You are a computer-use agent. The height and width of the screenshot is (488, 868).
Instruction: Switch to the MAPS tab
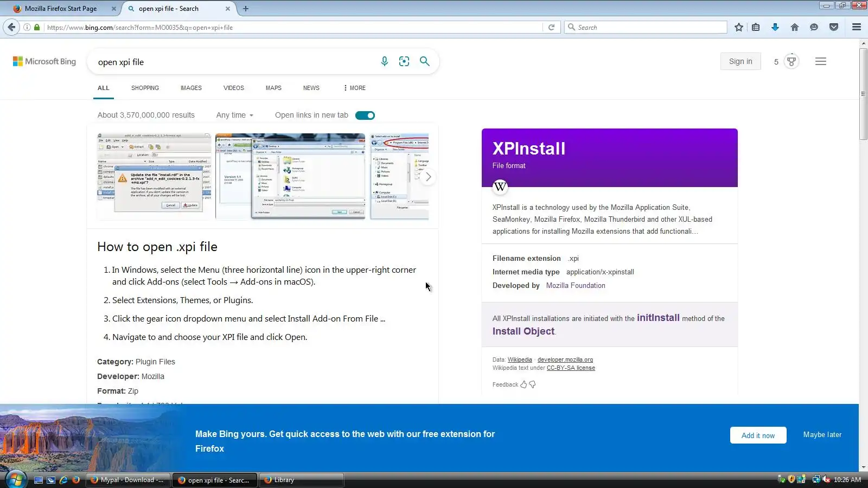[x=273, y=88]
